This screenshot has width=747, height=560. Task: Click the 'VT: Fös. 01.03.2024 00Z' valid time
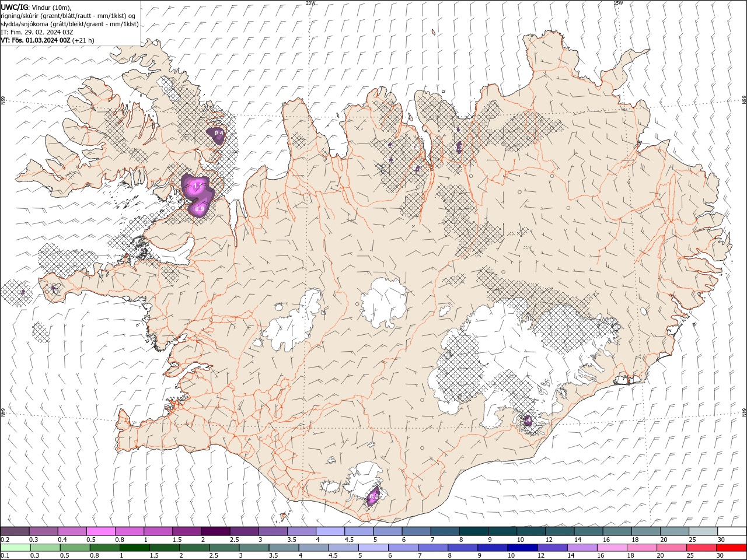coord(36,40)
